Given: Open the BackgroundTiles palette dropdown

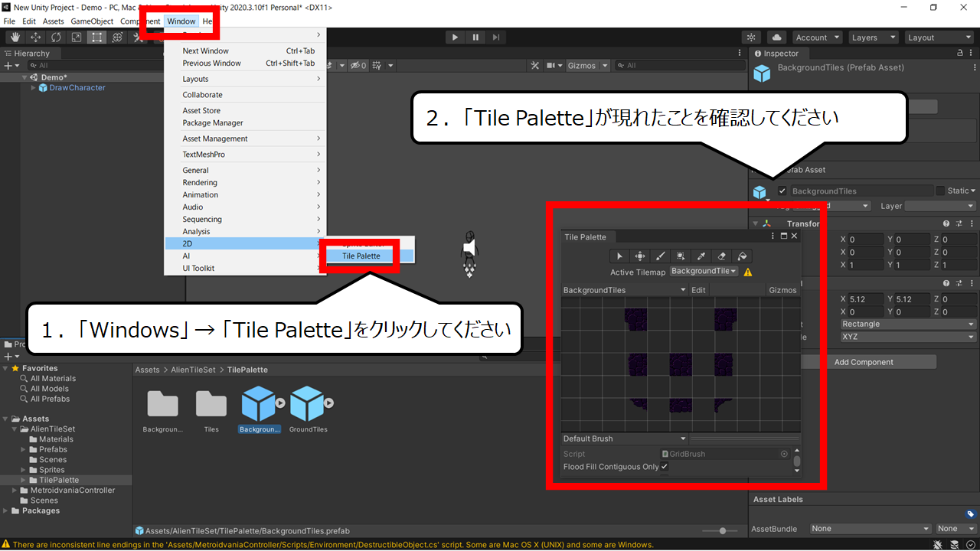Looking at the screenshot, I should coord(625,290).
